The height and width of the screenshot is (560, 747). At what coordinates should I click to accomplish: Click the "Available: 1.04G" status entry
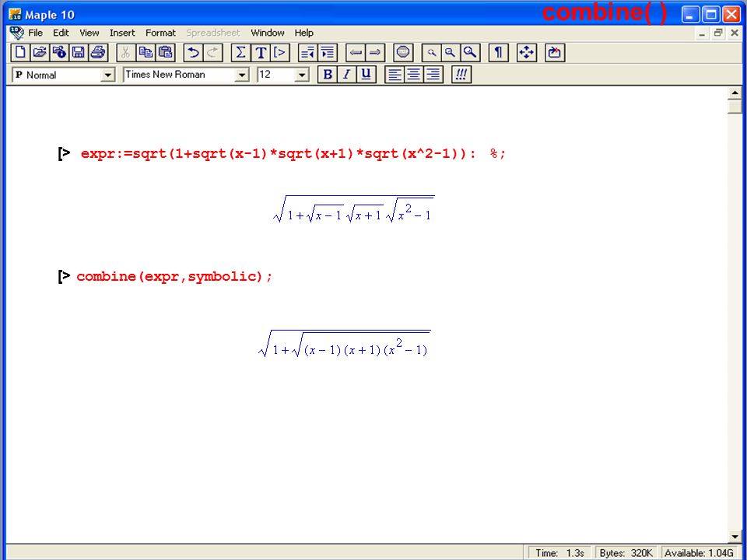pos(699,553)
